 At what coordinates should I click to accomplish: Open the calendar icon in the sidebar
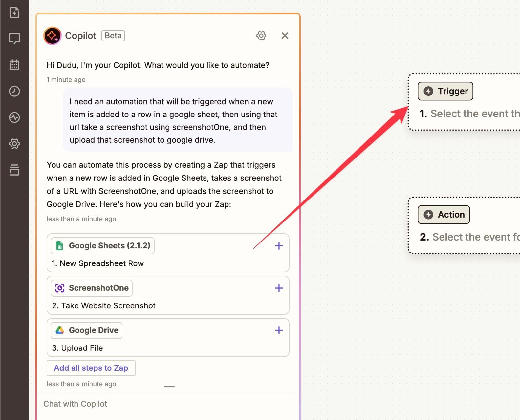(14, 65)
